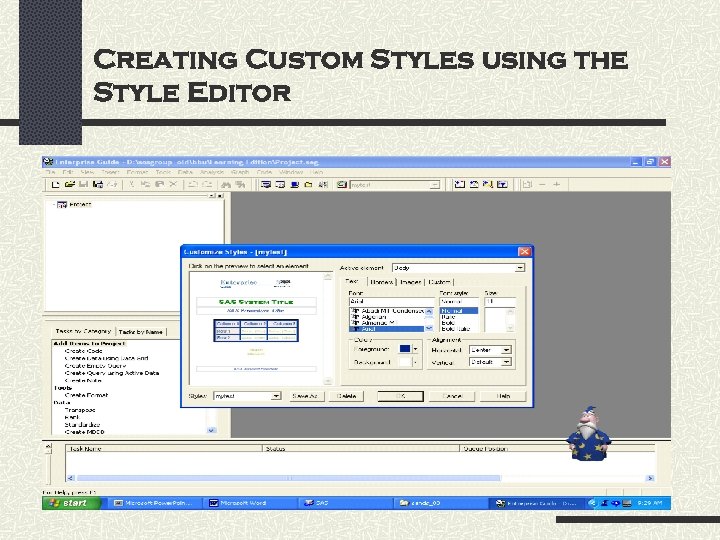Click Status column header
The width and height of the screenshot is (720, 540).
coord(361,449)
